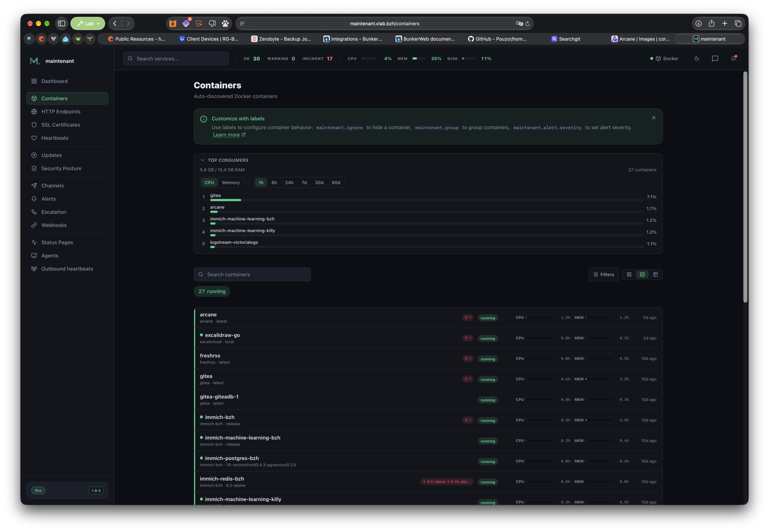Open the Lab profile dropdown in Safari

(x=88, y=23)
